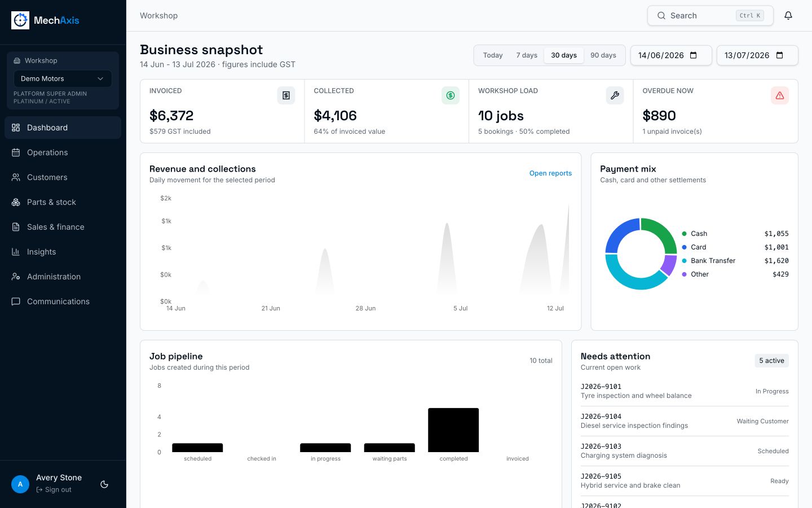
Task: Click the Operations calendar icon
Action: pyautogui.click(x=16, y=152)
